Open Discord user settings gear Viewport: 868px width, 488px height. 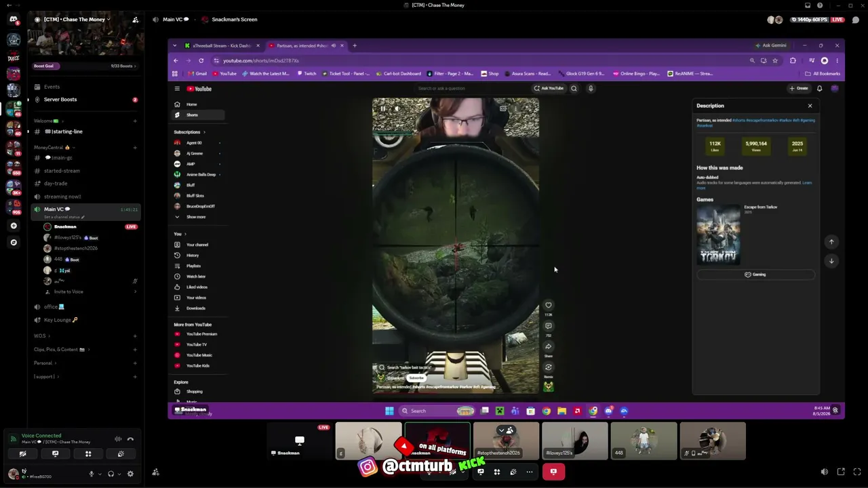click(130, 474)
